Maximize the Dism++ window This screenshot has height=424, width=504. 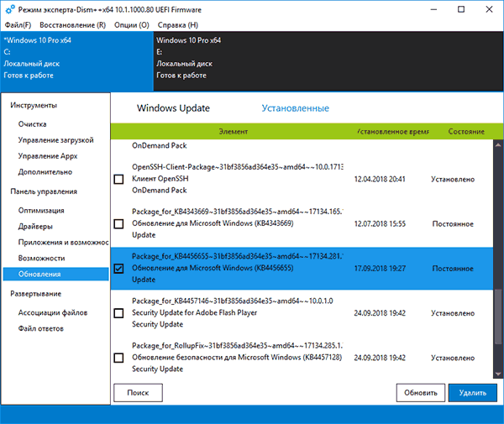pos(461,9)
